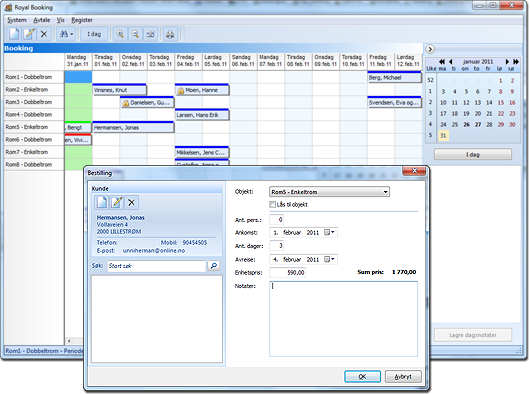This screenshot has height=394, width=530.
Task: Select the Moen, Hanne booking block
Action: 202,90
